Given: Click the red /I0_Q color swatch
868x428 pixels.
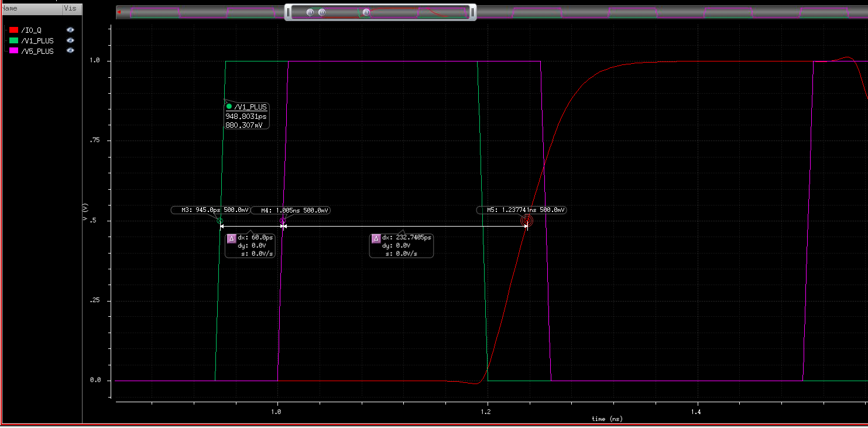Looking at the screenshot, I should [14, 30].
